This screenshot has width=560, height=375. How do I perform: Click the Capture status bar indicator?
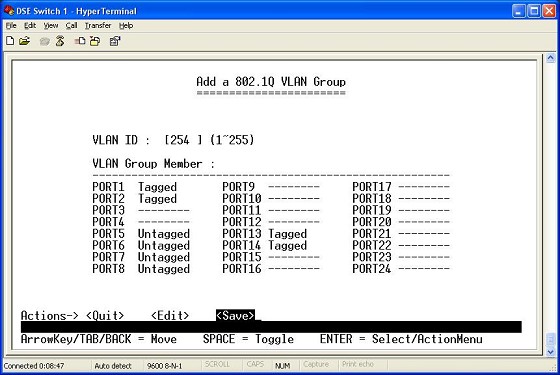[316, 365]
